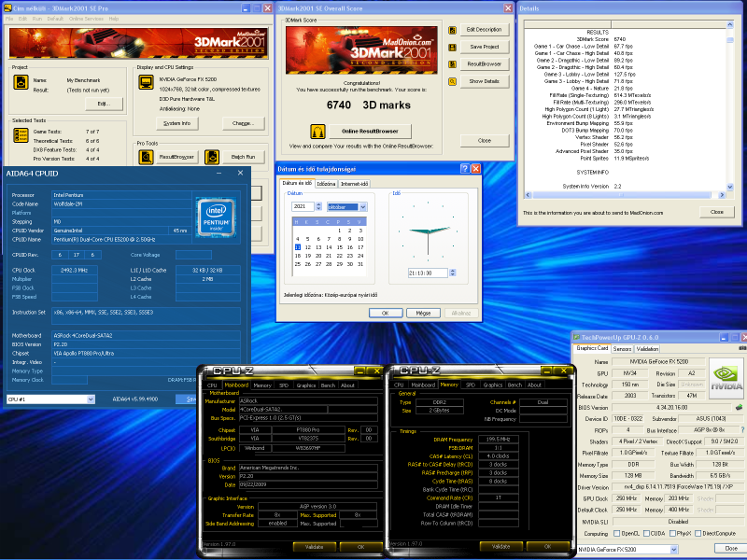Enable the PhysX checkbox in GPU-Z
The height and width of the screenshot is (560, 747).
point(672,533)
